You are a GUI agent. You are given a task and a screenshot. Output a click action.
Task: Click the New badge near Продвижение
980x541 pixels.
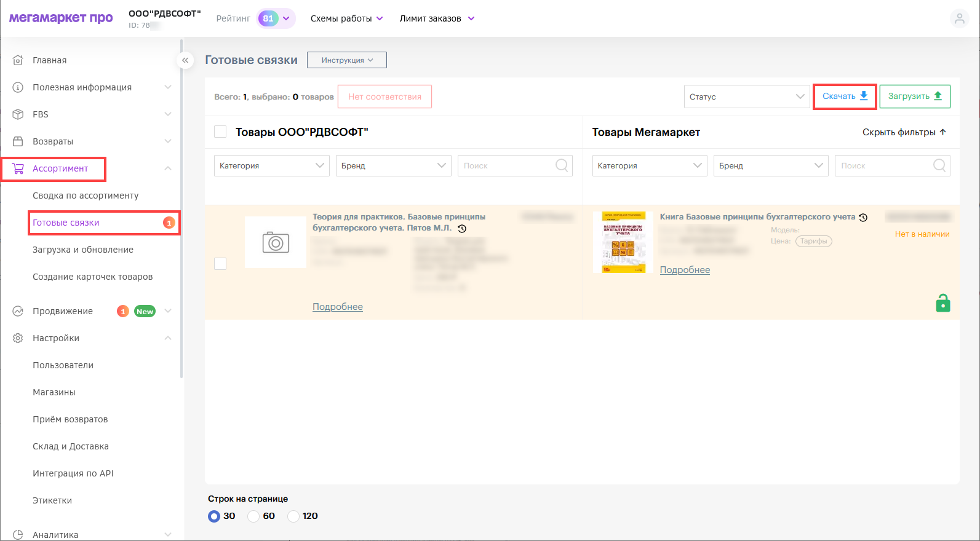[145, 311]
